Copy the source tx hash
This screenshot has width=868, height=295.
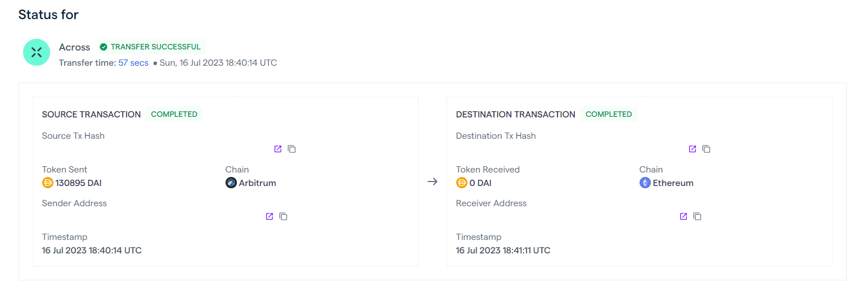(x=292, y=149)
